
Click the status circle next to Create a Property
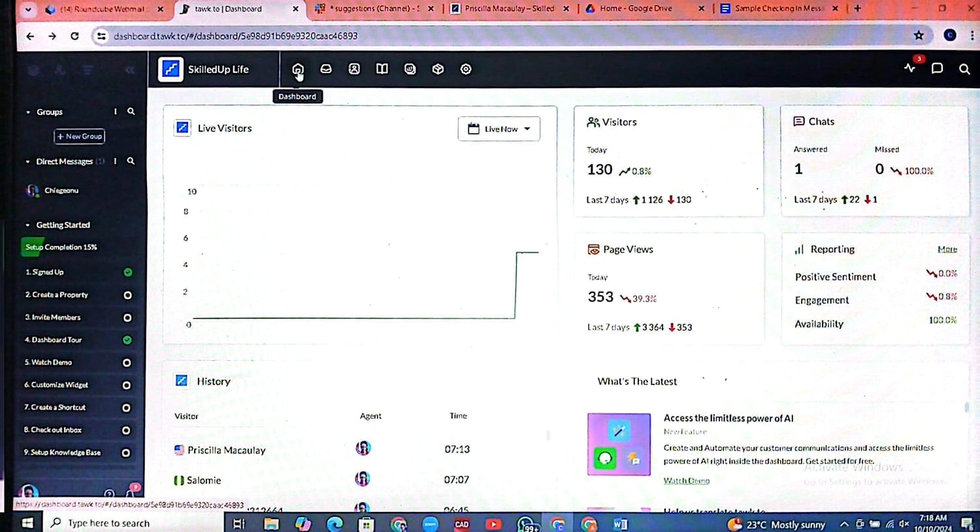pos(127,295)
